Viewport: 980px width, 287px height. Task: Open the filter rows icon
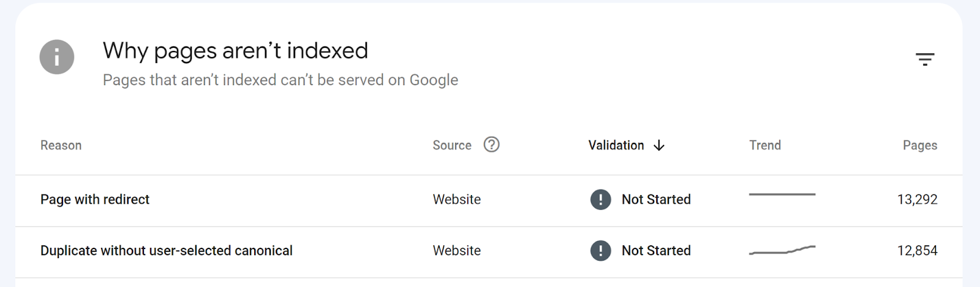[x=924, y=59]
